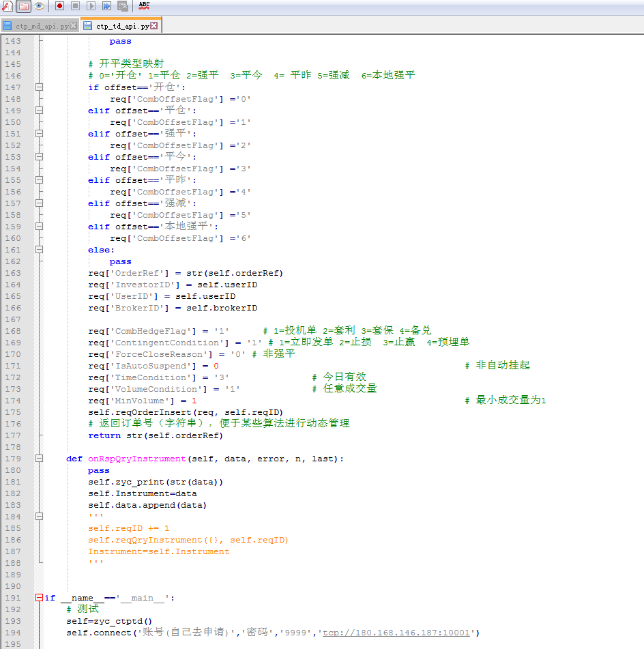
Task: Close the ctp_td_api.py tab
Action: coord(154,26)
